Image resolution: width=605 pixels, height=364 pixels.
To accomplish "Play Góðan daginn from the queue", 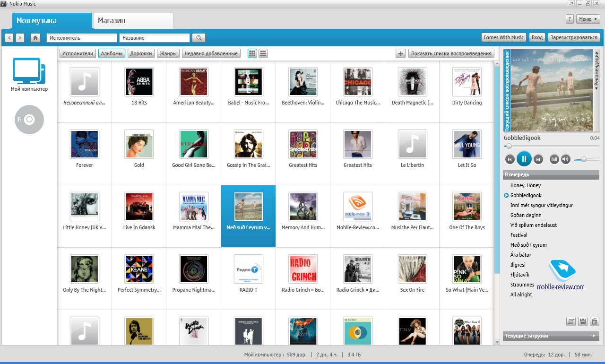I will [x=526, y=215].
